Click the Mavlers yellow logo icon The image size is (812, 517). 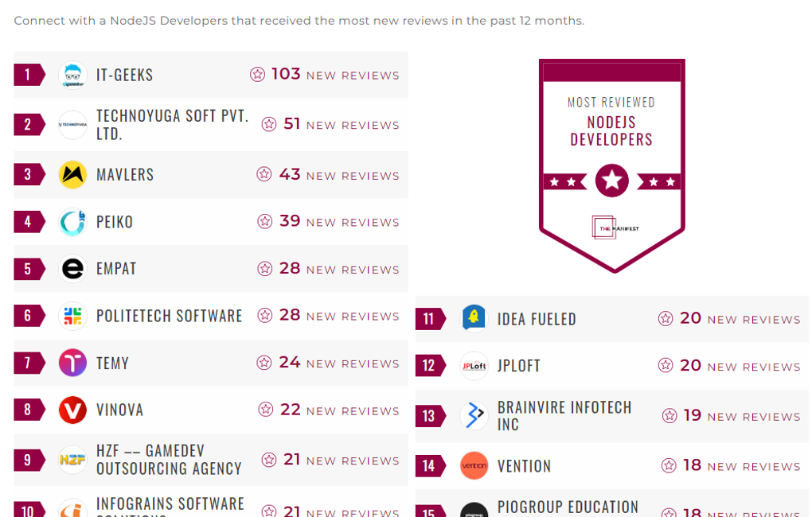(x=72, y=175)
